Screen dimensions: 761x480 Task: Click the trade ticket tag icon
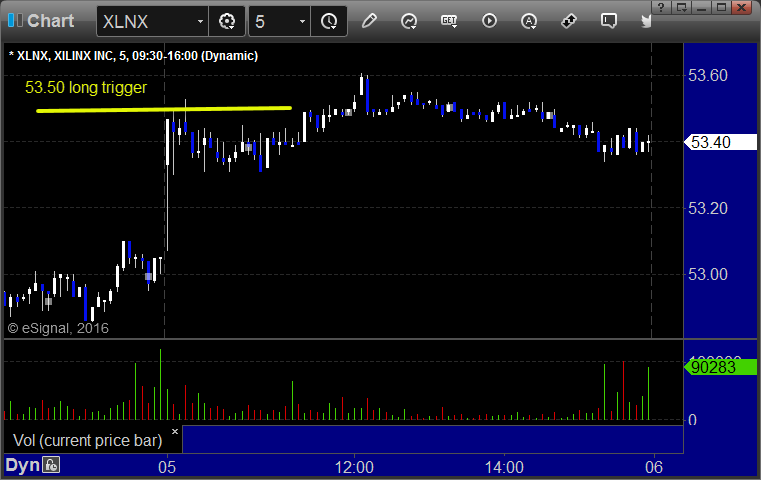[x=568, y=21]
